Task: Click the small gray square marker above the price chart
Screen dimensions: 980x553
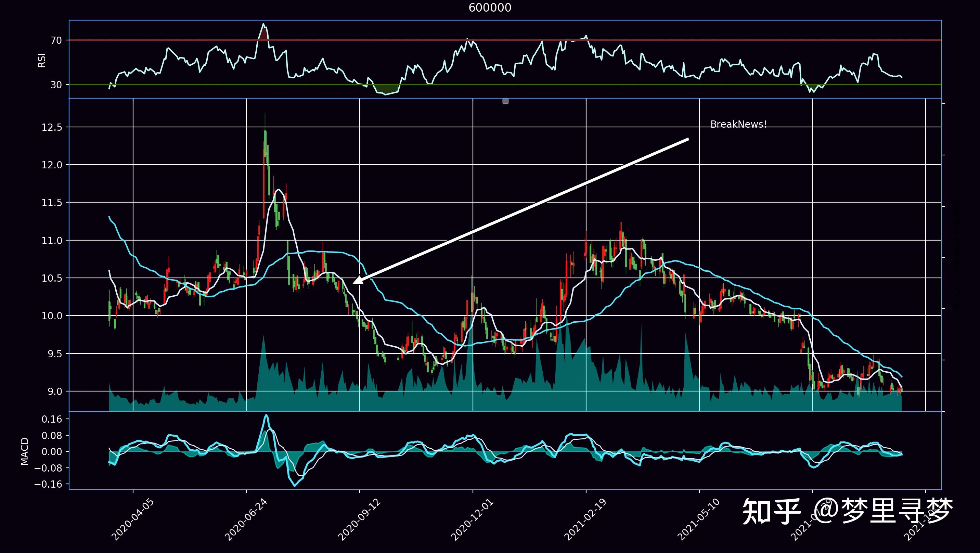Action: click(505, 101)
